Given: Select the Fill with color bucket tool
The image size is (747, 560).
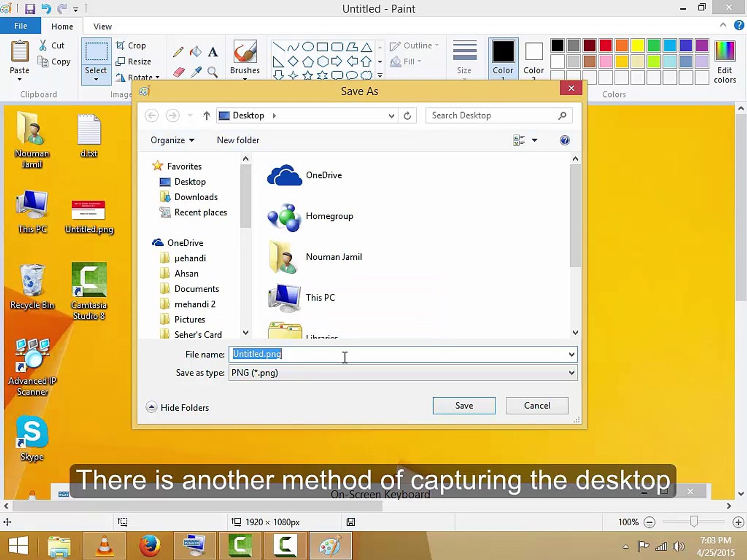Looking at the screenshot, I should [x=196, y=52].
